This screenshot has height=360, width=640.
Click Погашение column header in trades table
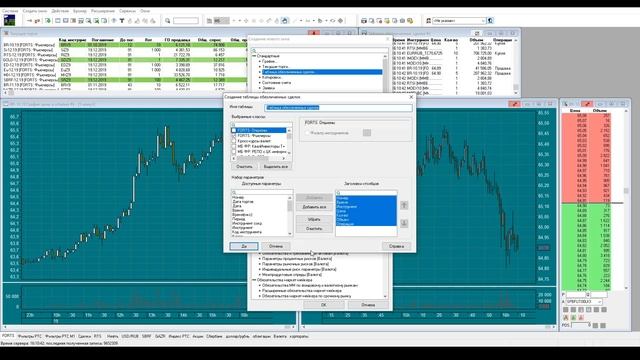(x=102, y=40)
